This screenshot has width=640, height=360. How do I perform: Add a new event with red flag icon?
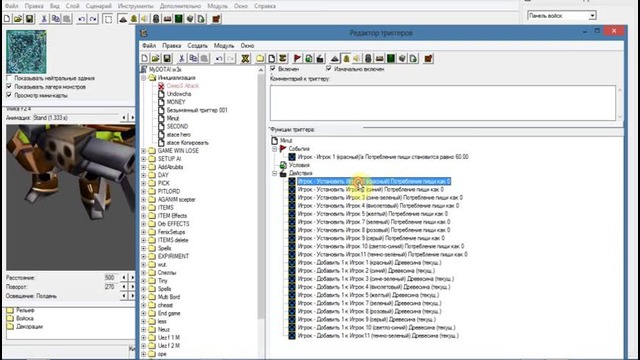coord(298,59)
